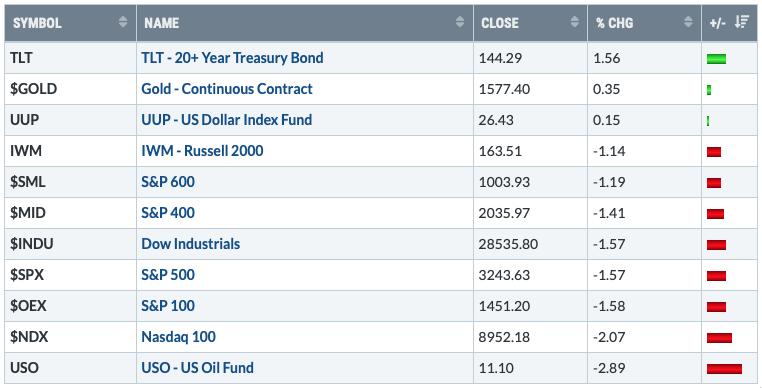This screenshot has width=762, height=388.
Task: Open the S&P 600 link
Action: tap(168, 182)
